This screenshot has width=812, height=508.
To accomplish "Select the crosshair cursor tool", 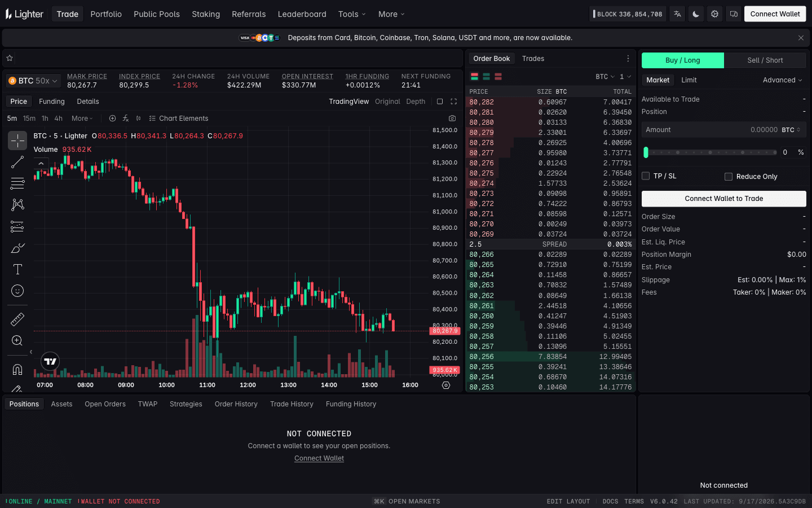I will (x=17, y=141).
